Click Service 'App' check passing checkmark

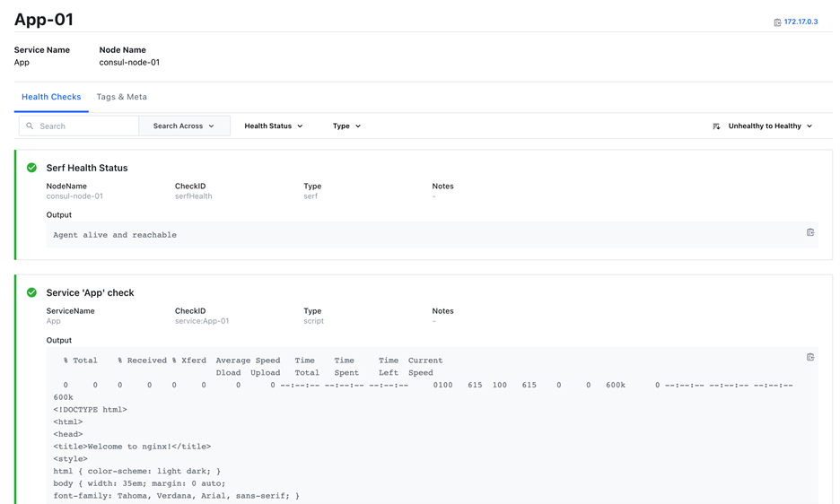click(32, 292)
